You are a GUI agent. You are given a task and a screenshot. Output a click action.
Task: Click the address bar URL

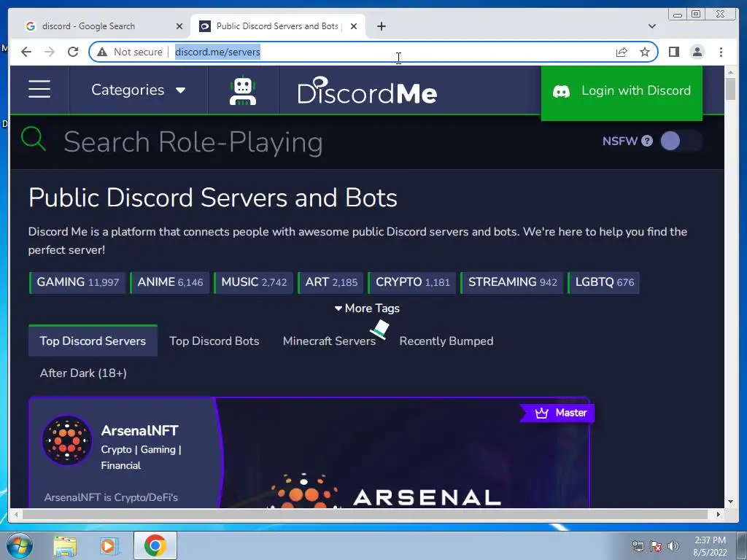217,52
